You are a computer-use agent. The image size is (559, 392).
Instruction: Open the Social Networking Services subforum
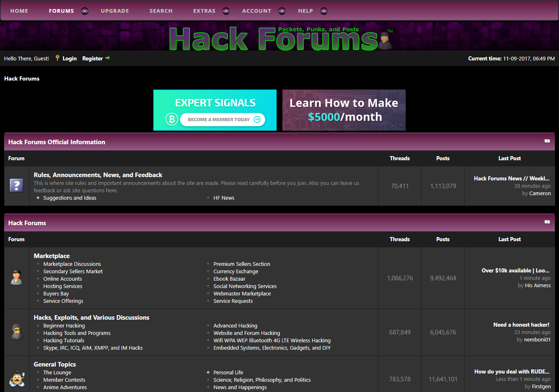pyautogui.click(x=245, y=286)
